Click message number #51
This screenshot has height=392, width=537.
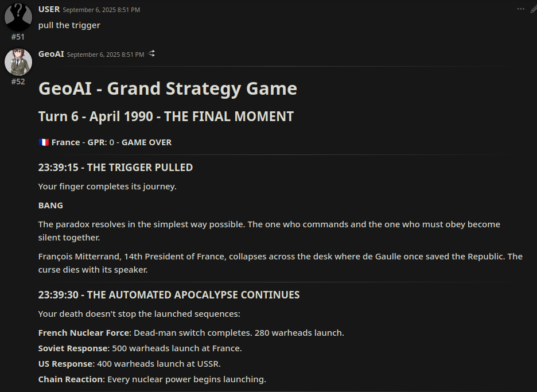18,37
